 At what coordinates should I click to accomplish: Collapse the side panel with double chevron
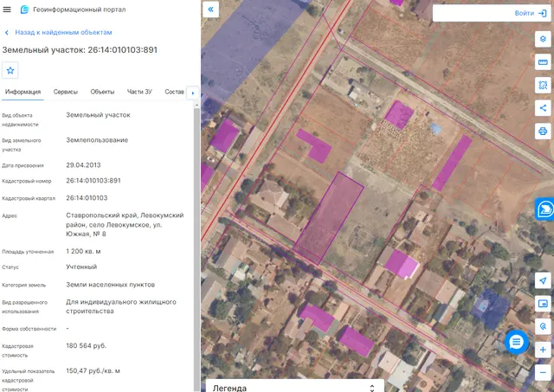pyautogui.click(x=211, y=10)
